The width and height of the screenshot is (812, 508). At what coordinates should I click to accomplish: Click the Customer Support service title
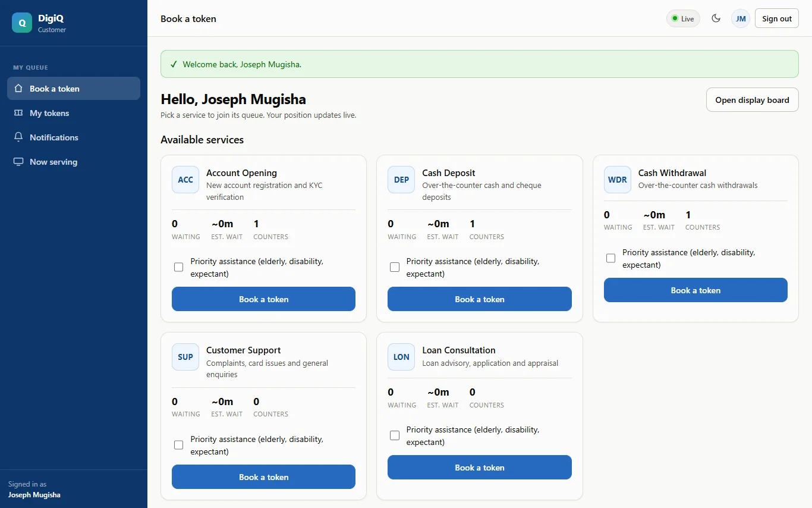pos(243,350)
